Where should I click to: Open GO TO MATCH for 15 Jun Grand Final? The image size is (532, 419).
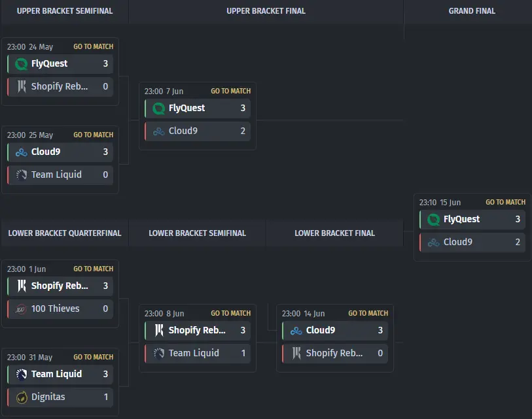(506, 203)
